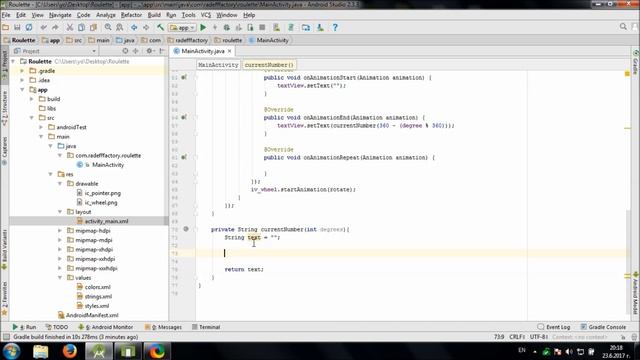Open Build Variants side panel

click(4, 249)
